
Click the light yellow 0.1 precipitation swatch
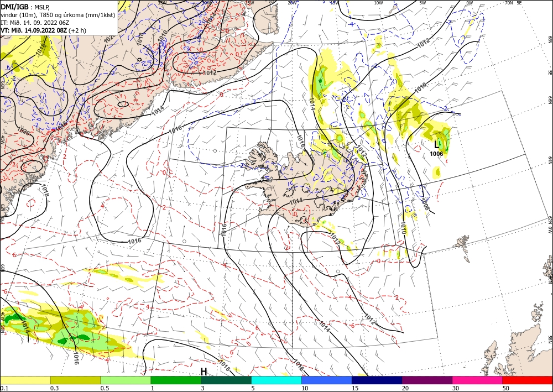pyautogui.click(x=25, y=380)
